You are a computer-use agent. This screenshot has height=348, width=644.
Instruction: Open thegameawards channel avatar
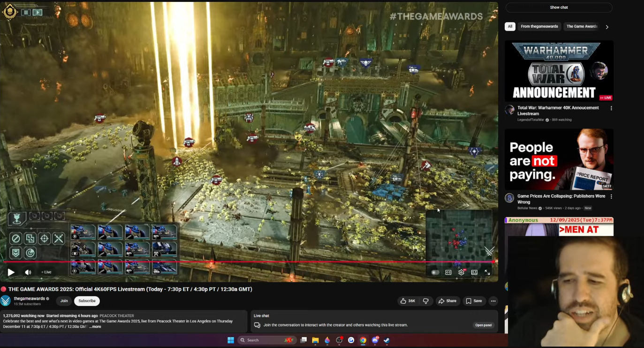[x=6, y=301]
